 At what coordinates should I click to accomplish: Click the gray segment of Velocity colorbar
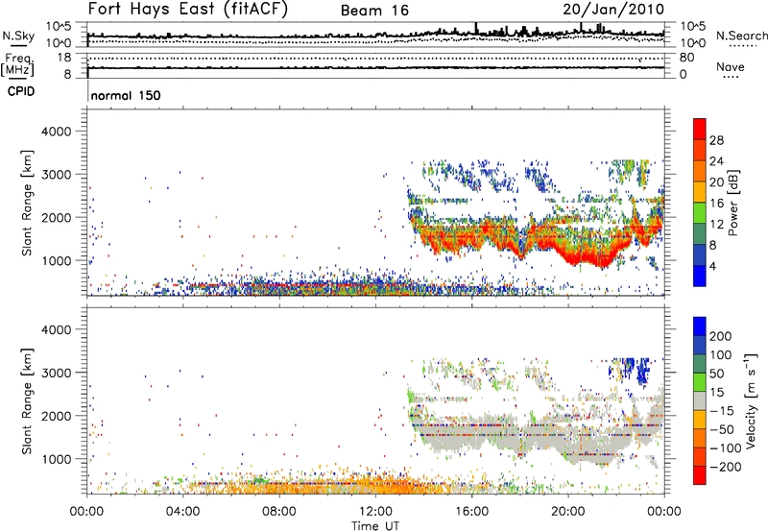[x=700, y=400]
